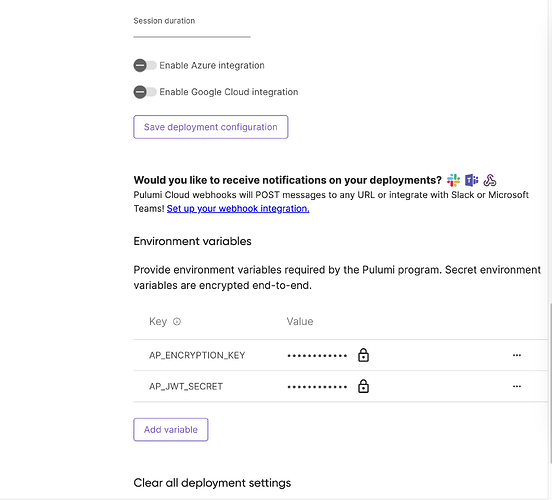Toggle Enable Azure integration switch

[x=145, y=65]
